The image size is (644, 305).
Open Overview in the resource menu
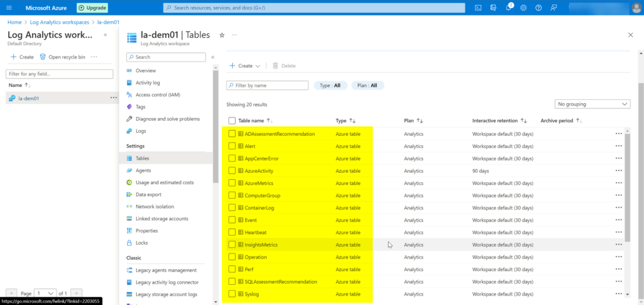[x=145, y=70]
